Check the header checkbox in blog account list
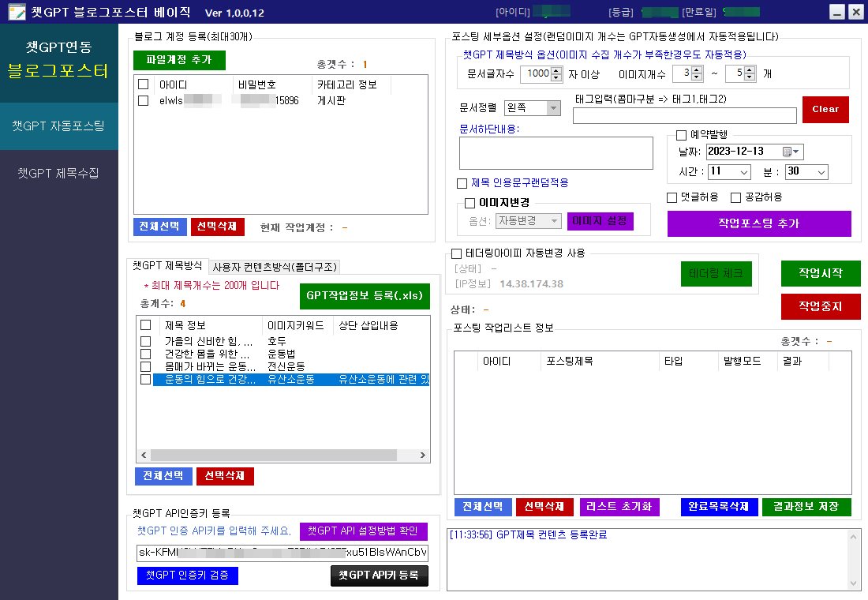868x600 pixels. [144, 84]
